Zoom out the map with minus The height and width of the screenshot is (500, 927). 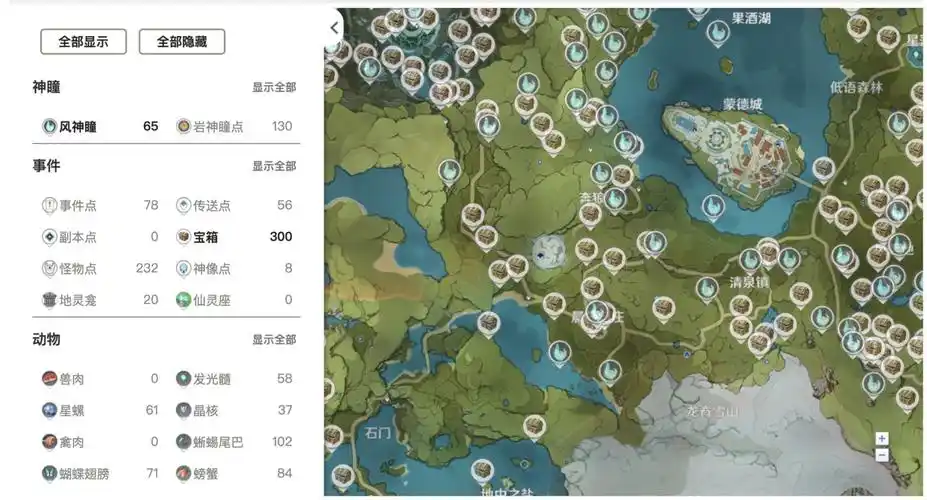point(881,455)
